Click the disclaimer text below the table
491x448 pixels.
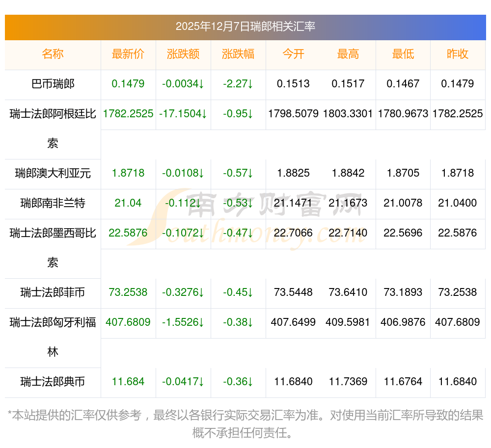coord(245,424)
